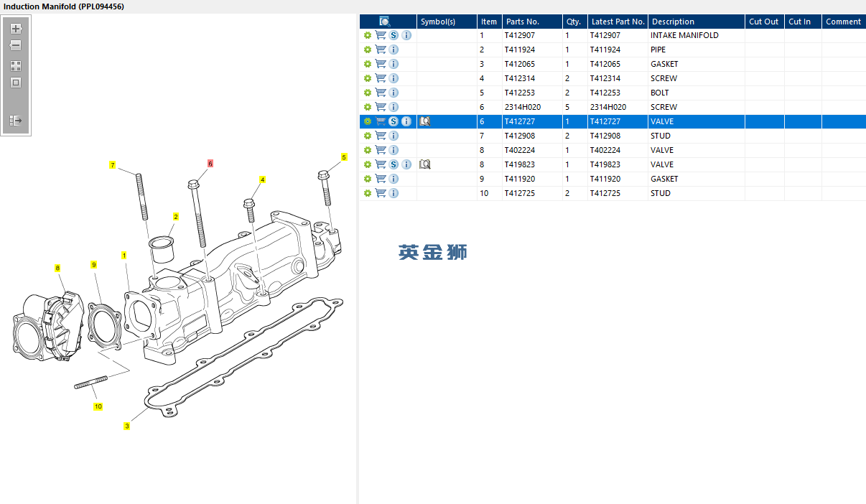
Task: Click the search icon in table header
Action: coord(385,22)
